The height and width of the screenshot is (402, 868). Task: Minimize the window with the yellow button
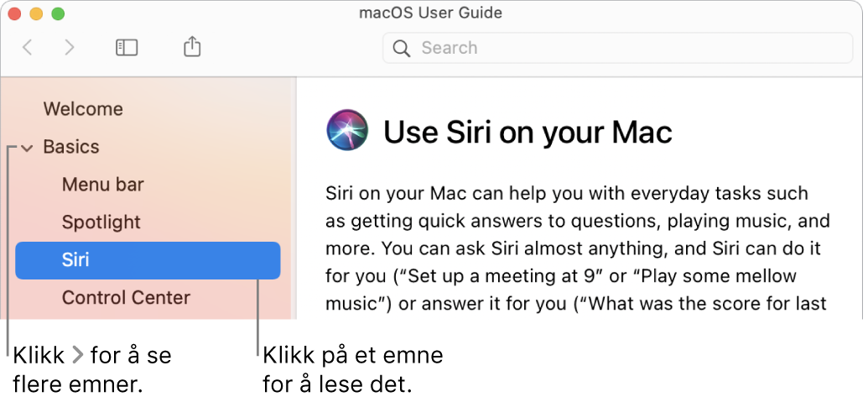(36, 13)
